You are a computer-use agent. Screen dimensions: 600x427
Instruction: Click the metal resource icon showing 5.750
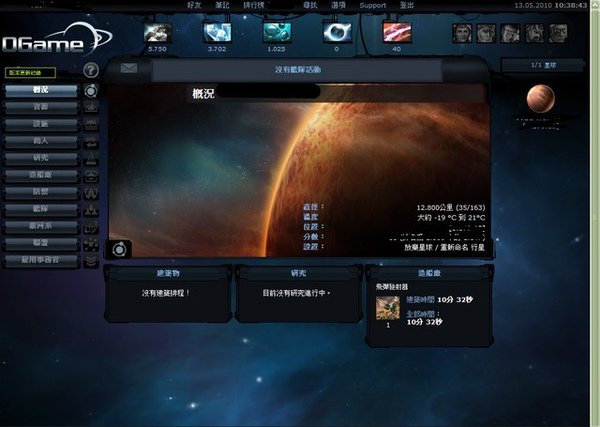point(157,33)
